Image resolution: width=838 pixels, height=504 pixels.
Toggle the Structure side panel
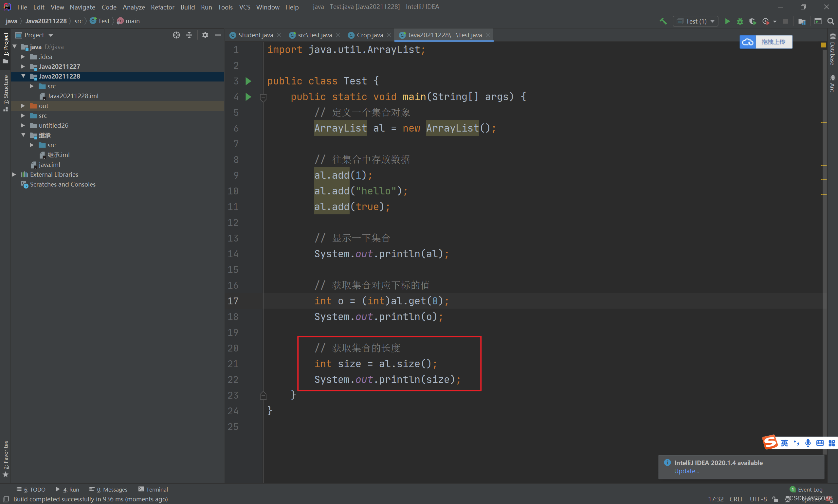(x=6, y=93)
